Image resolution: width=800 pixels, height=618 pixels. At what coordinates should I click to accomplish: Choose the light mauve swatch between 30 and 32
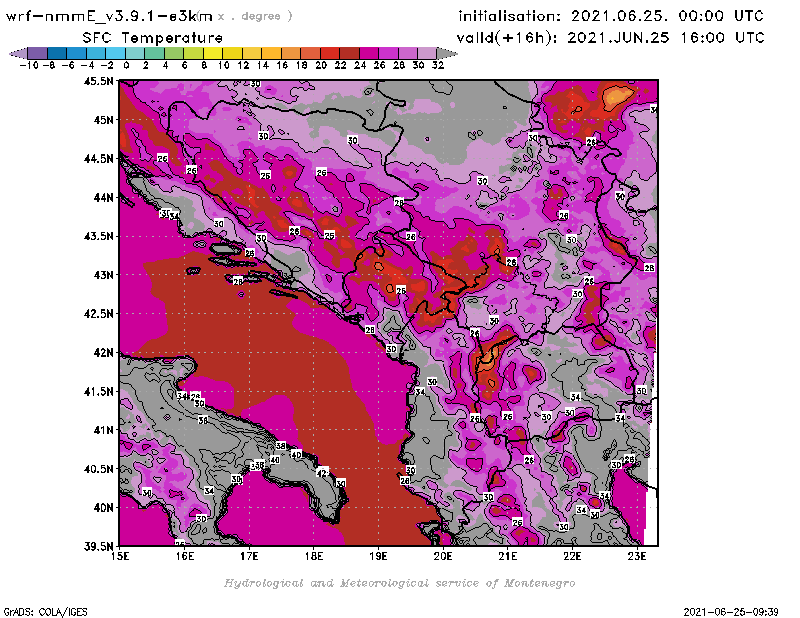[428, 54]
